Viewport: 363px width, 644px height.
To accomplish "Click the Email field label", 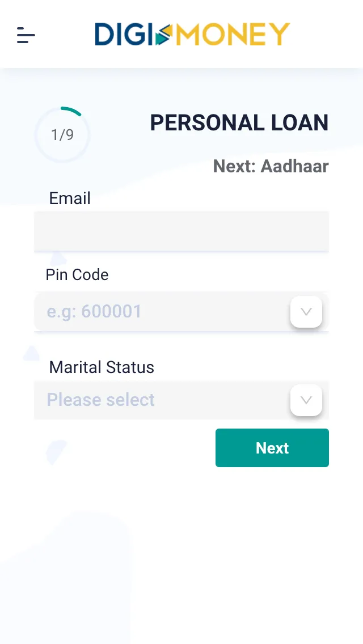I will click(69, 198).
